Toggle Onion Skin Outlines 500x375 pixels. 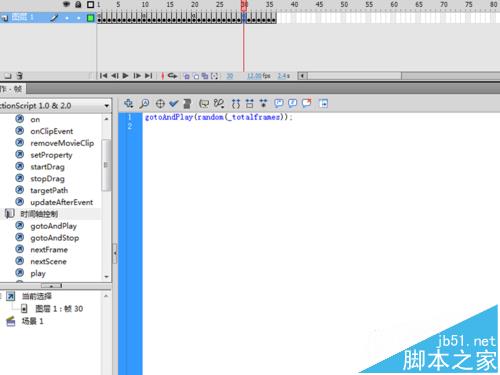(196, 76)
